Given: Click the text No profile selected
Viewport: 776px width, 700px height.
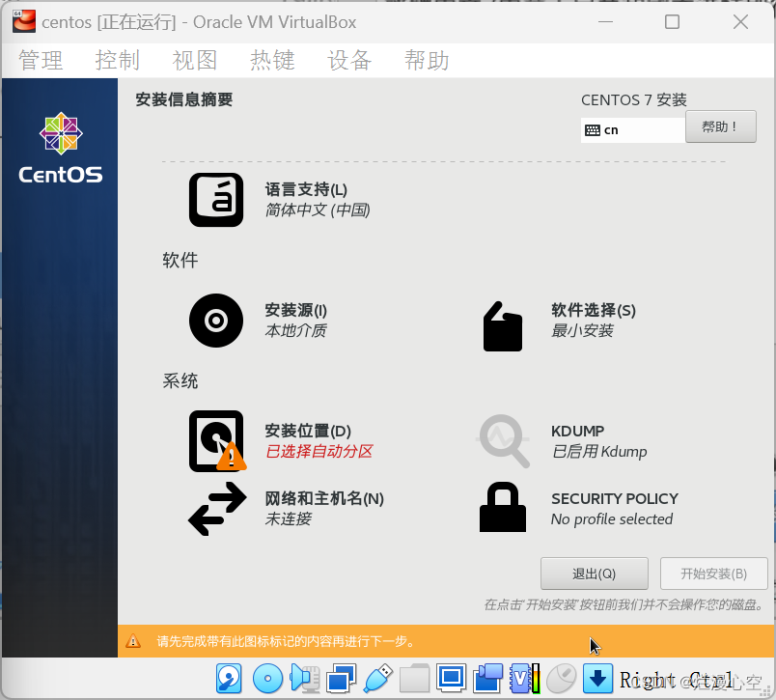Looking at the screenshot, I should [612, 518].
